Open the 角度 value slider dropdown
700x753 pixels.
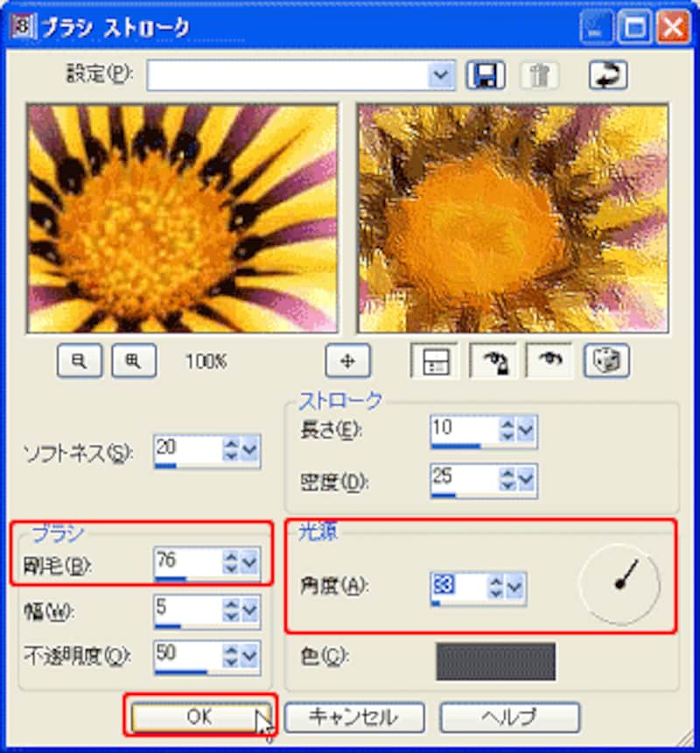[514, 587]
